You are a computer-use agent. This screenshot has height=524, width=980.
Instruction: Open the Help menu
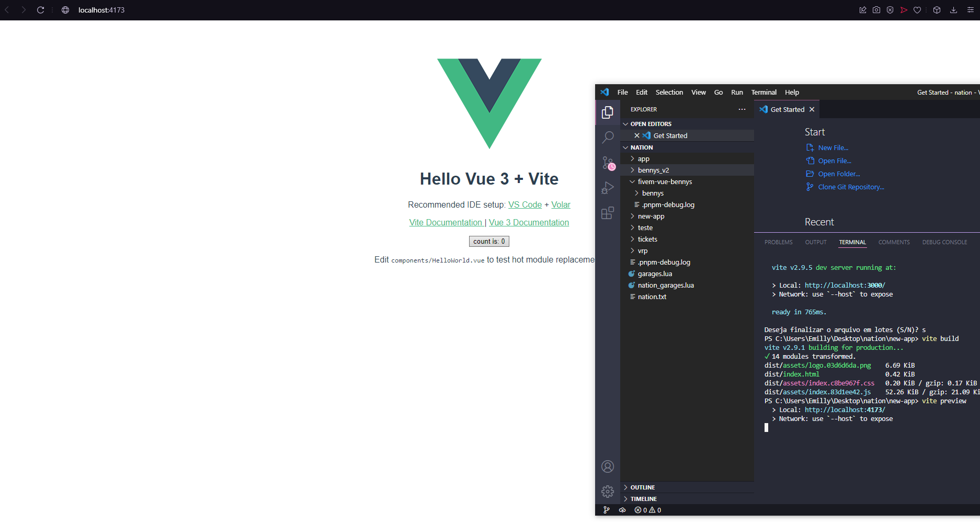(x=792, y=92)
